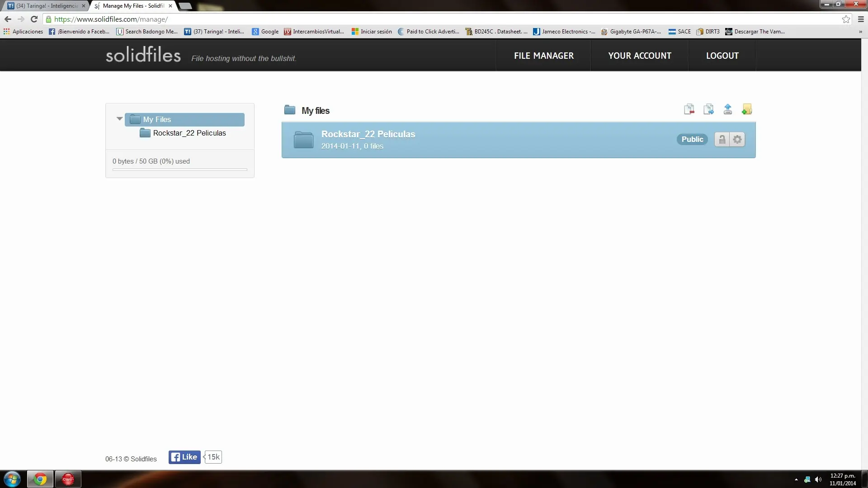
Task: Open the Paid to Click Adverti... bookmark
Action: (429, 32)
